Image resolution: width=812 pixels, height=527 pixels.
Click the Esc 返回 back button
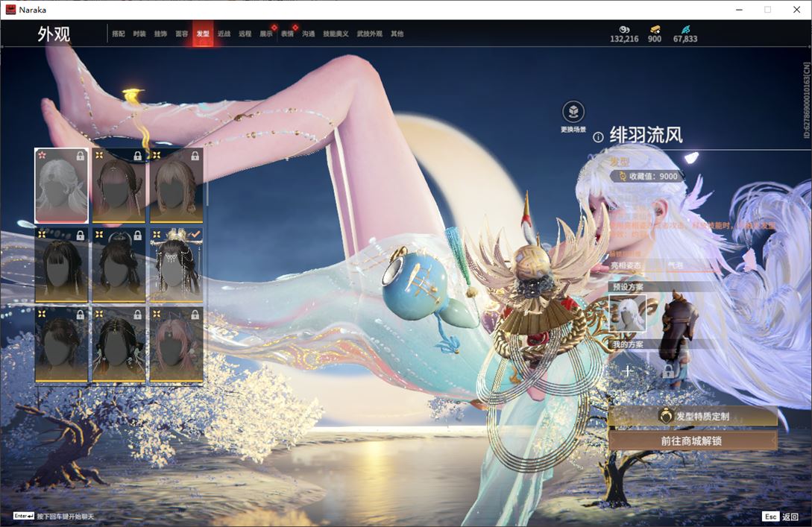click(781, 516)
